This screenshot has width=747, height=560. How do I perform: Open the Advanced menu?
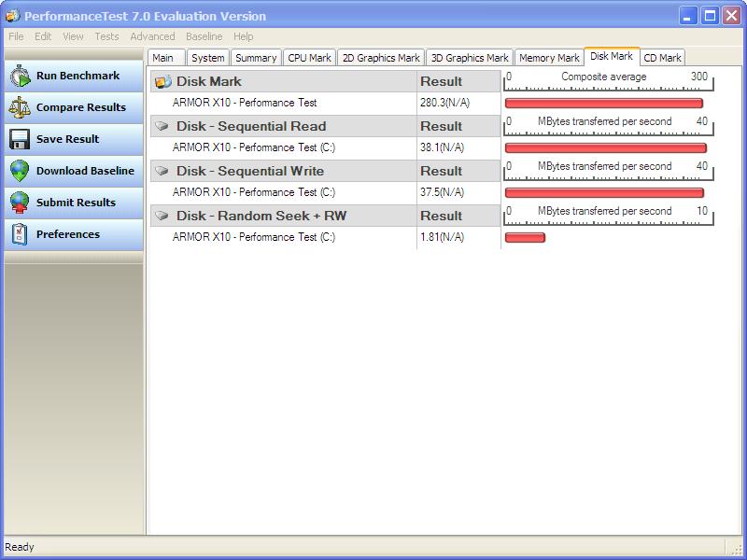pyautogui.click(x=152, y=36)
